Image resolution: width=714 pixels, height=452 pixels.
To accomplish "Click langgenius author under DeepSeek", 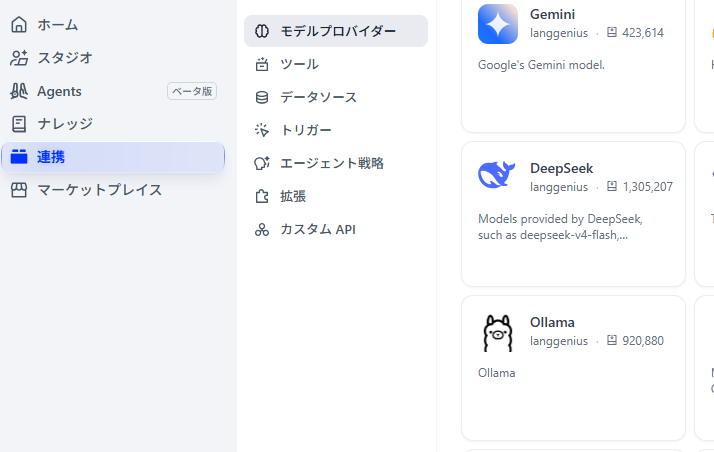I will (559, 187).
